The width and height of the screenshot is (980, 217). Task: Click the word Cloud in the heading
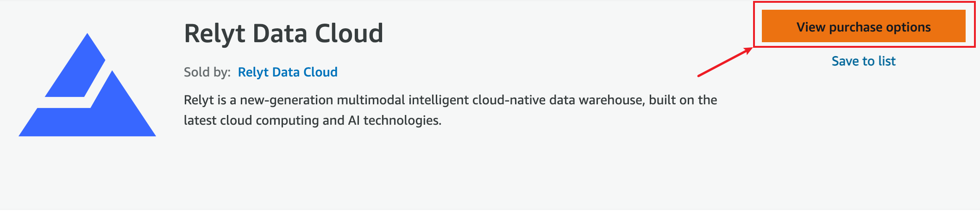pos(349,33)
